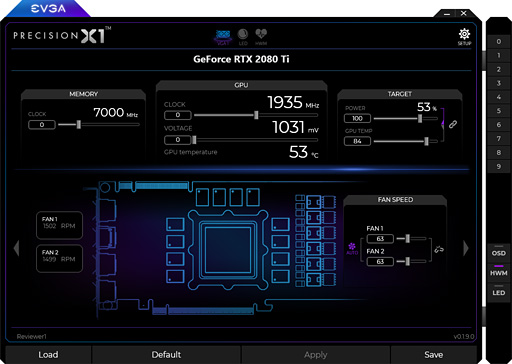
Task: Click the 1935 MHz GPU clock reading
Action: [293, 102]
